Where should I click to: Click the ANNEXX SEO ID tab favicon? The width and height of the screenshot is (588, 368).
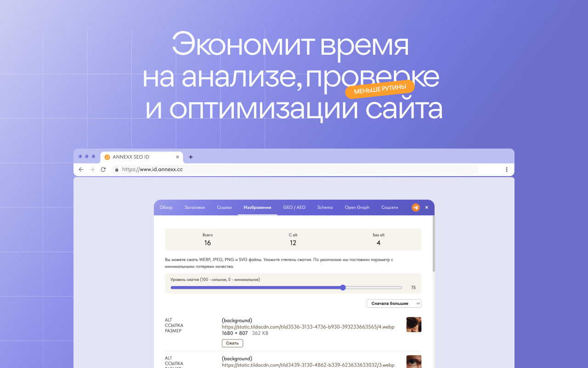(x=107, y=157)
